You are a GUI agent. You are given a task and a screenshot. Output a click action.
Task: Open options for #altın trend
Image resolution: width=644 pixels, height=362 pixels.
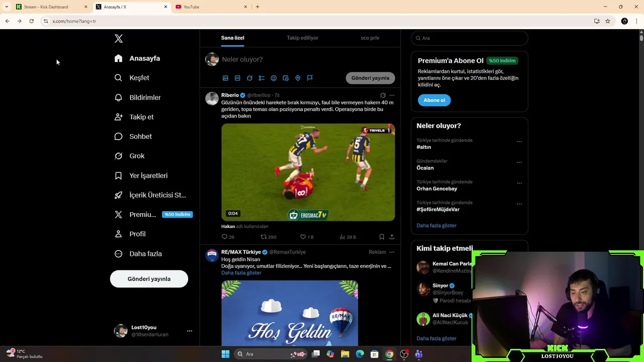click(x=519, y=142)
